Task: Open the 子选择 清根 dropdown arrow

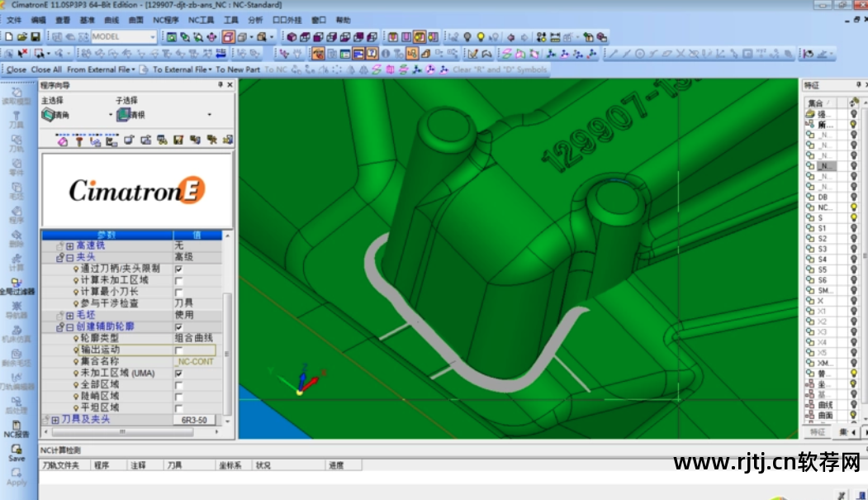Action: 209,115
